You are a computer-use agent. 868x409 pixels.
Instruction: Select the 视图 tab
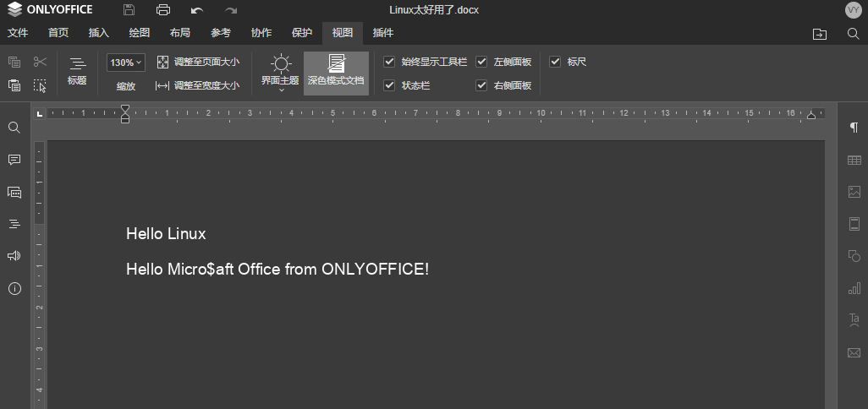coord(343,33)
